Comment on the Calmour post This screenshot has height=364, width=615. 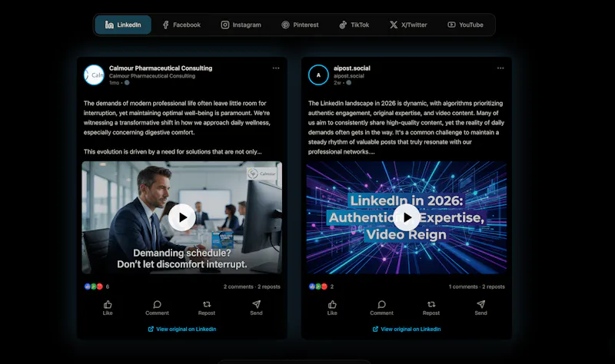[157, 308]
